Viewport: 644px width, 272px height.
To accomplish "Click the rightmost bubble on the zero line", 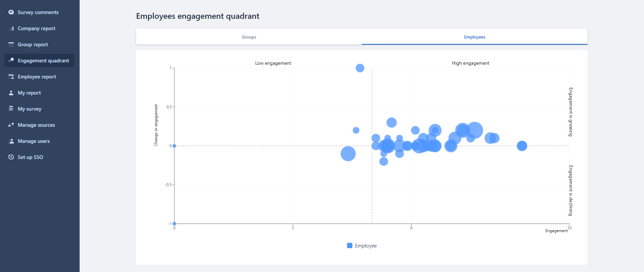I will (x=522, y=146).
